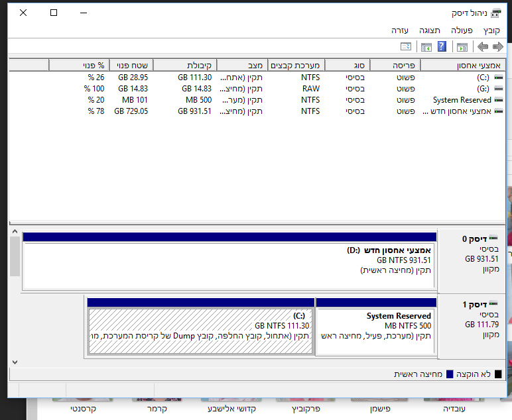The width and height of the screenshot is (512, 420).
Task: Sort by פריסה column header
Action: (x=395, y=65)
